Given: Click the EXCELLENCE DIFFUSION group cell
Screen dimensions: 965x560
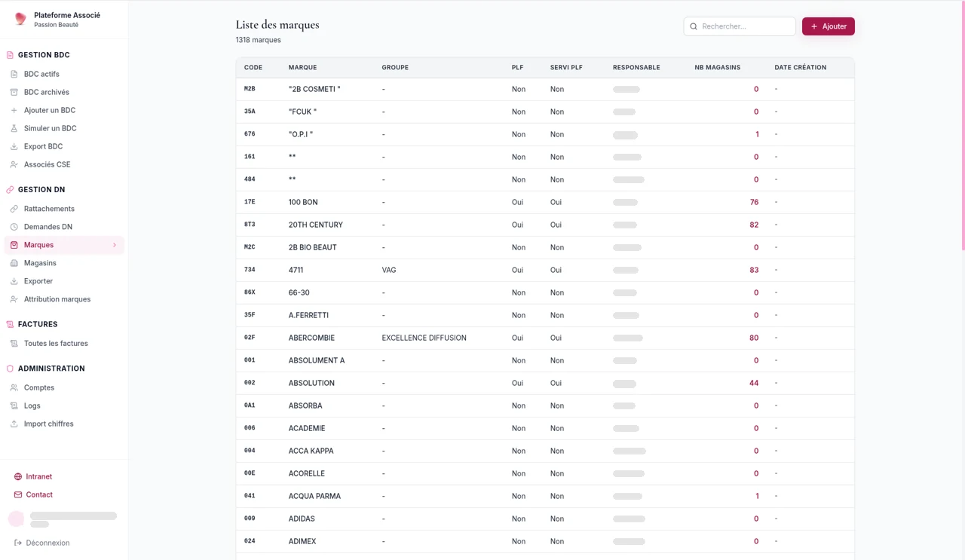Looking at the screenshot, I should pyautogui.click(x=424, y=338).
